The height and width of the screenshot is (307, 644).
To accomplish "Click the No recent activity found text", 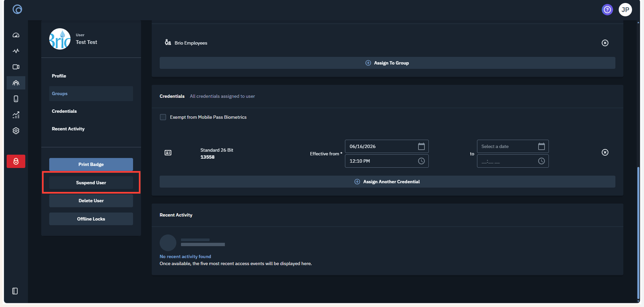I will (185, 256).
